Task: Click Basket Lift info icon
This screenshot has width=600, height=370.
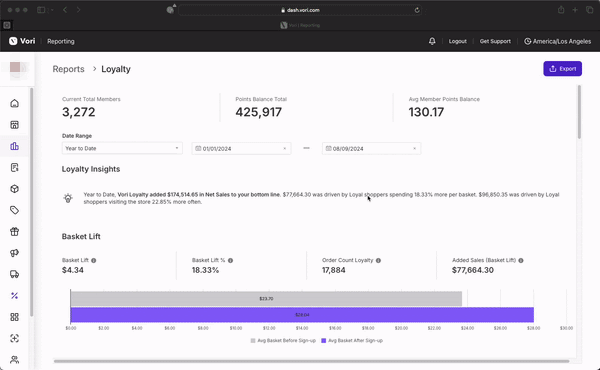Action: [94, 261]
